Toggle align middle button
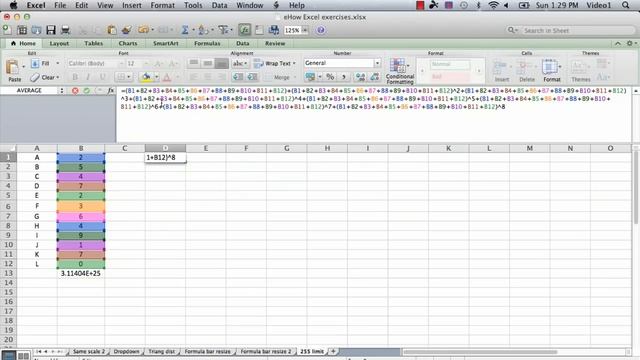 point(208,63)
